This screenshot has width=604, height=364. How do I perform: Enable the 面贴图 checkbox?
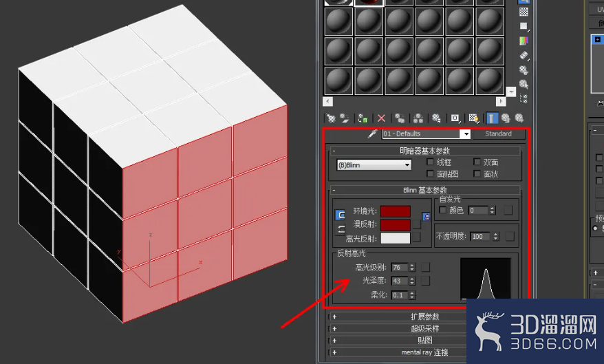[x=430, y=173]
